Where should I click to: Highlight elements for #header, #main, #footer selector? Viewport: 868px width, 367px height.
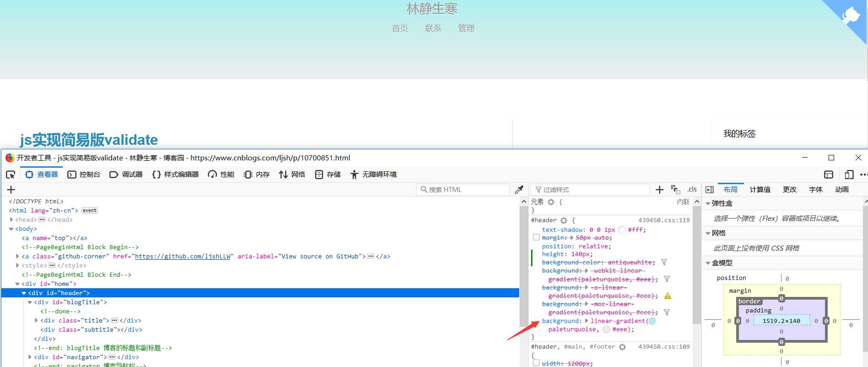click(x=622, y=347)
